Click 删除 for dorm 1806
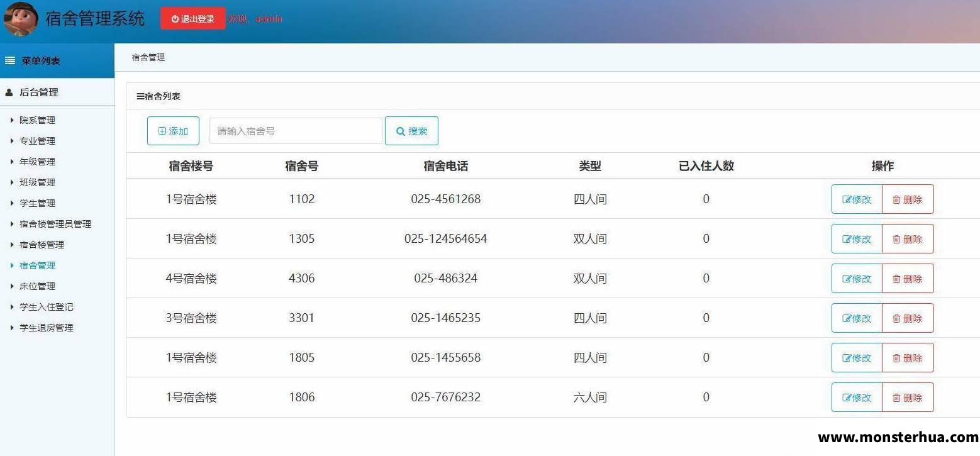 908,398
